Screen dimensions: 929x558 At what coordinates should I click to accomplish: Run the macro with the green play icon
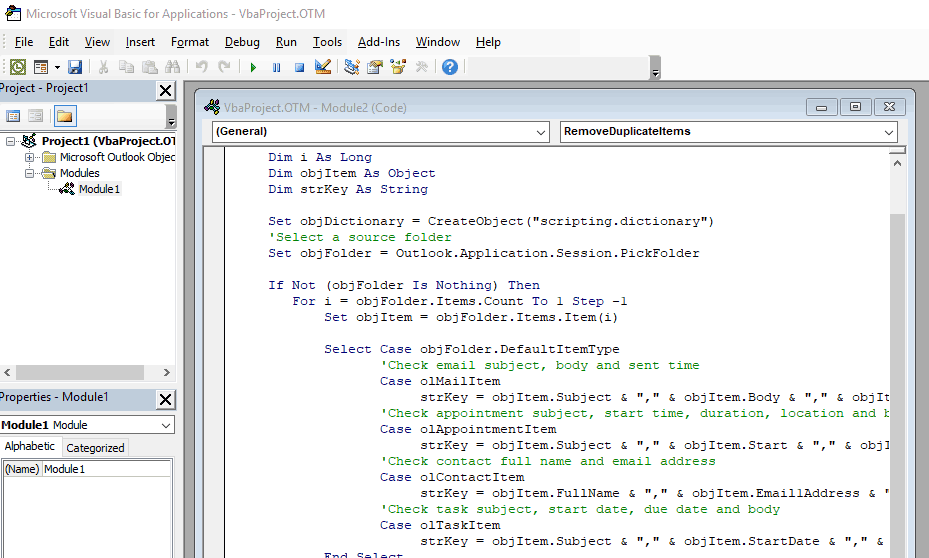253,67
